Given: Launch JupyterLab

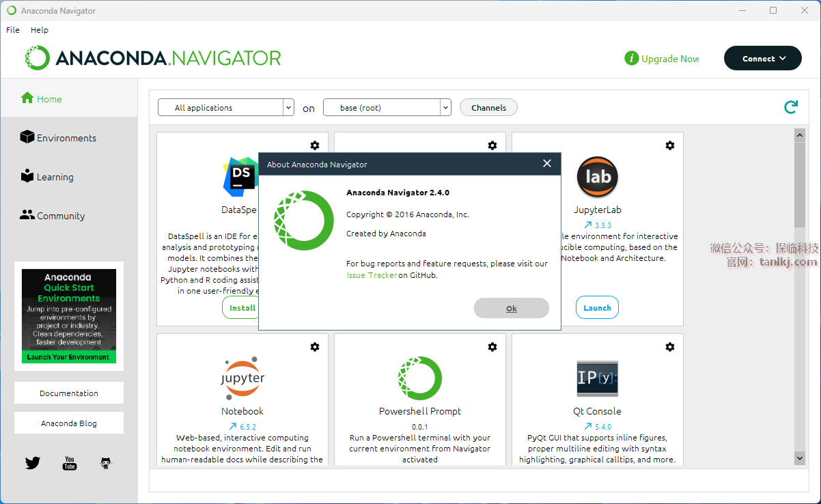Looking at the screenshot, I should (x=598, y=307).
